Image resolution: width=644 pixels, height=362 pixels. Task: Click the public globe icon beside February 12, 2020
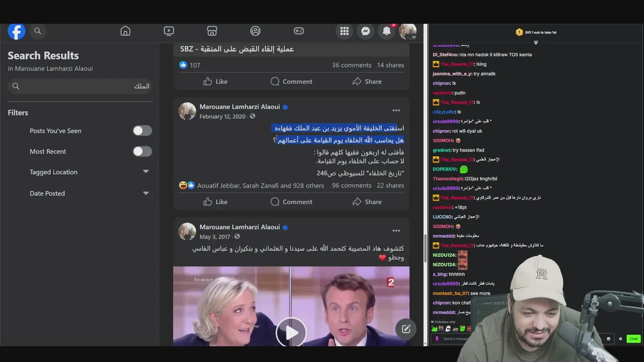point(253,116)
